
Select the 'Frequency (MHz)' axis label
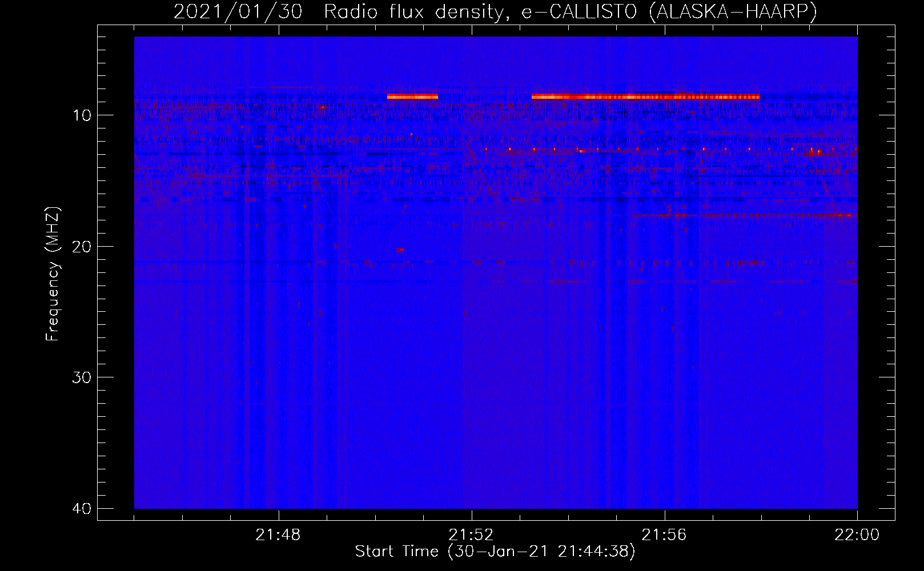[x=53, y=274]
